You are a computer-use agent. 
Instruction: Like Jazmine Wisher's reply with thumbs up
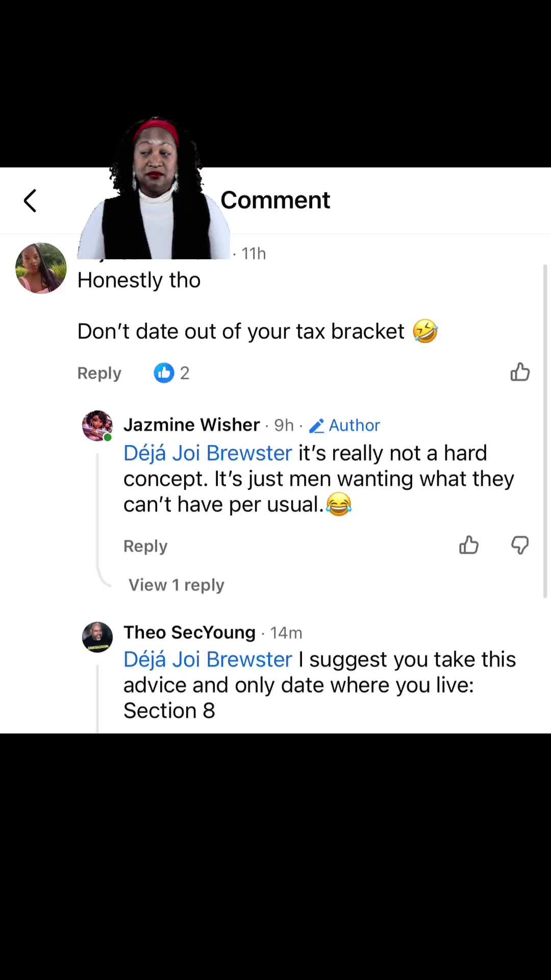point(468,545)
